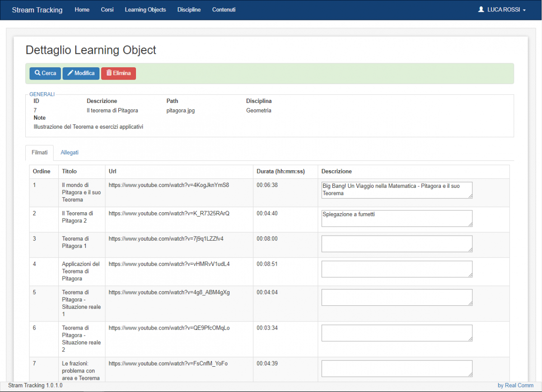542x392 pixels.
Task: Follow the Real Comm footer link
Action: 515,386
